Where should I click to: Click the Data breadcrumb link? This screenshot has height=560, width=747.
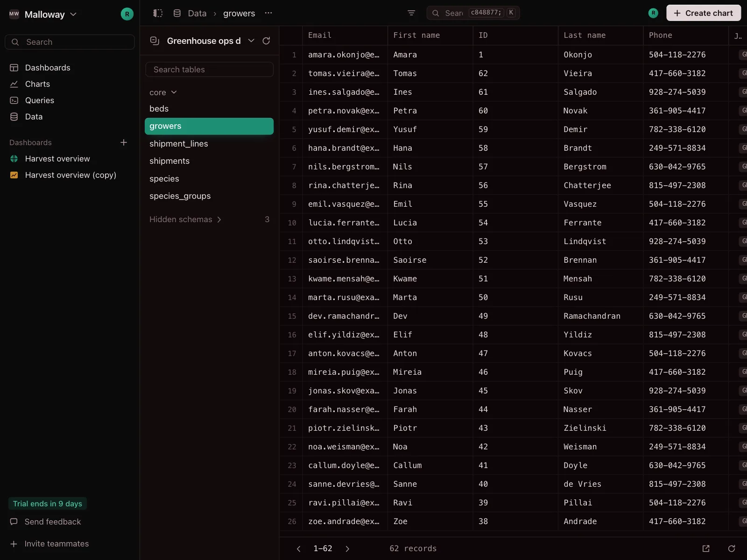pyautogui.click(x=197, y=13)
